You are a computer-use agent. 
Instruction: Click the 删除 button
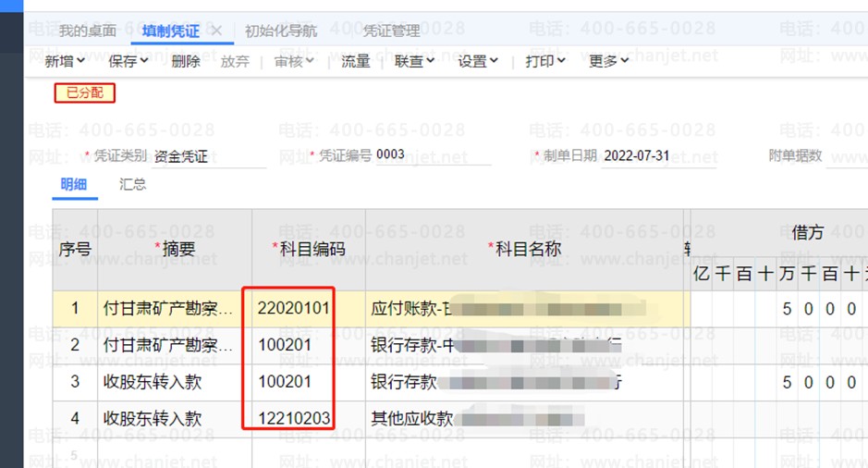tap(186, 61)
